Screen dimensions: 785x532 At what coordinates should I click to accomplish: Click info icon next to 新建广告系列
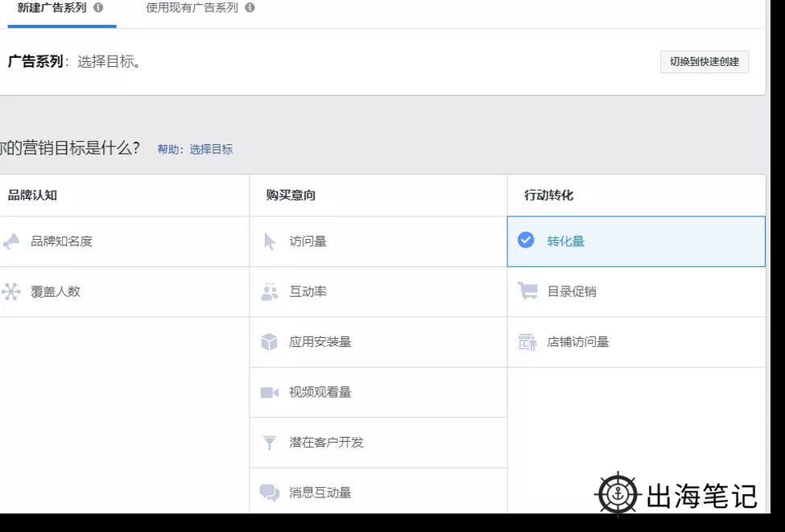pos(98,8)
